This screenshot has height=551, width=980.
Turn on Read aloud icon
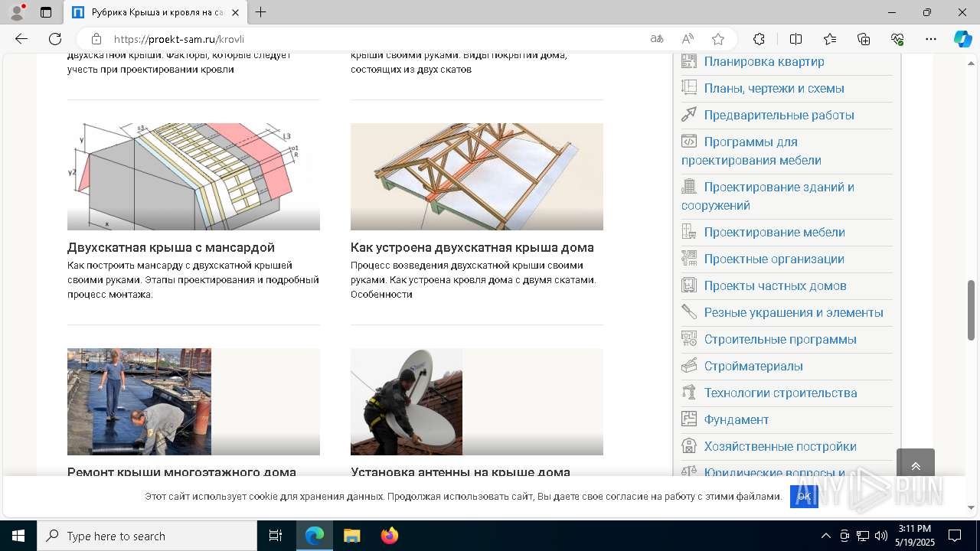coord(688,39)
